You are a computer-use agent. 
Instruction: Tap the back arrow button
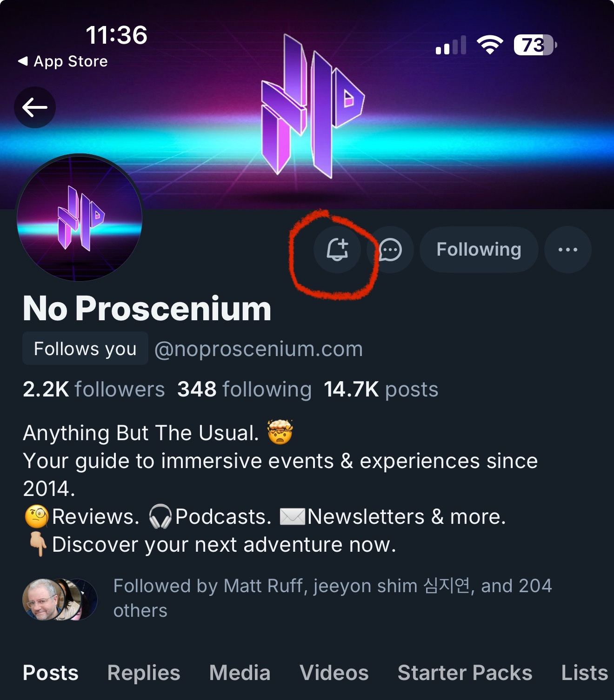(35, 107)
